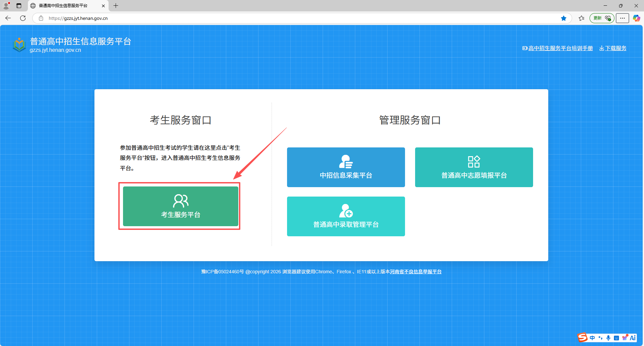Click the 普通高中招生信息服务平台 site title

tap(80, 41)
